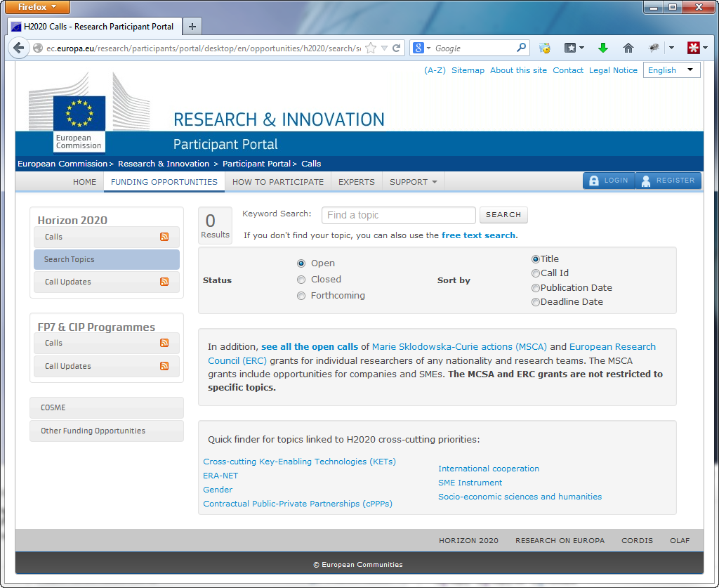Screen dimensions: 719x588
Task: Sort results by Deadline Date
Action: pyautogui.click(x=535, y=302)
